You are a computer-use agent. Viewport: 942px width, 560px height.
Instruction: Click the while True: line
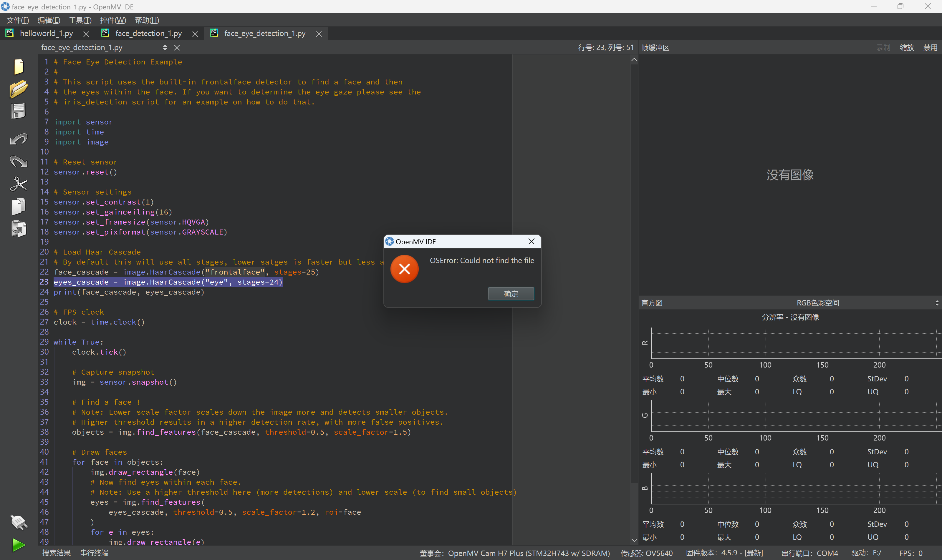click(78, 342)
